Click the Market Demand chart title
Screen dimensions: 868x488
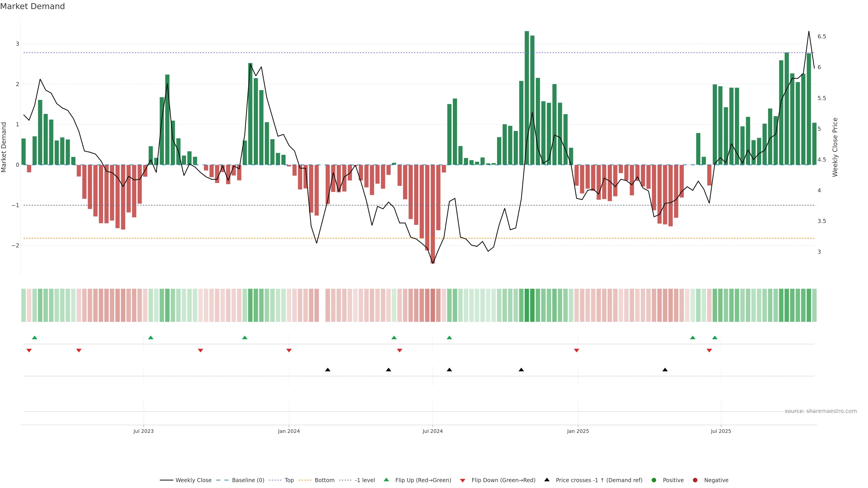[32, 6]
